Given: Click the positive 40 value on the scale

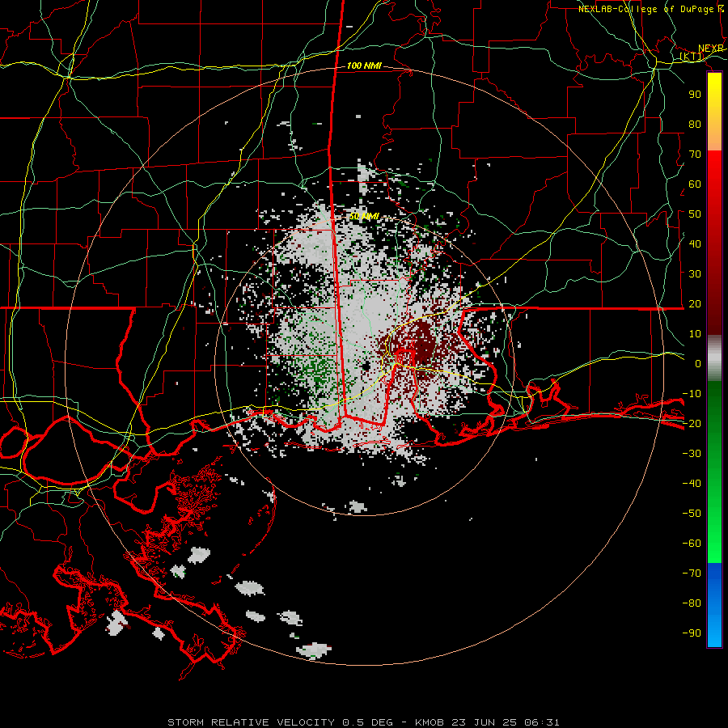Looking at the screenshot, I should pyautogui.click(x=695, y=243).
